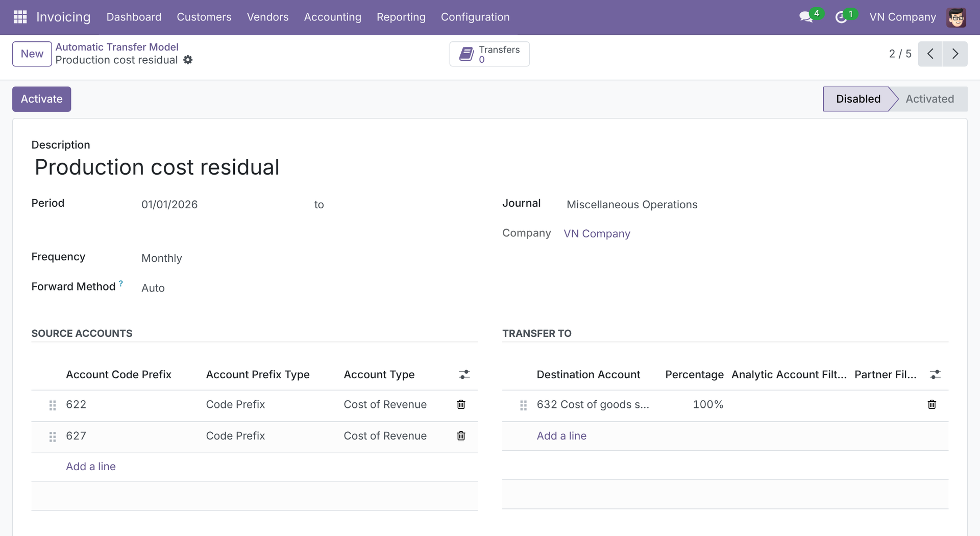Delete the 627 source account row
This screenshot has width=980, height=536.
461,435
